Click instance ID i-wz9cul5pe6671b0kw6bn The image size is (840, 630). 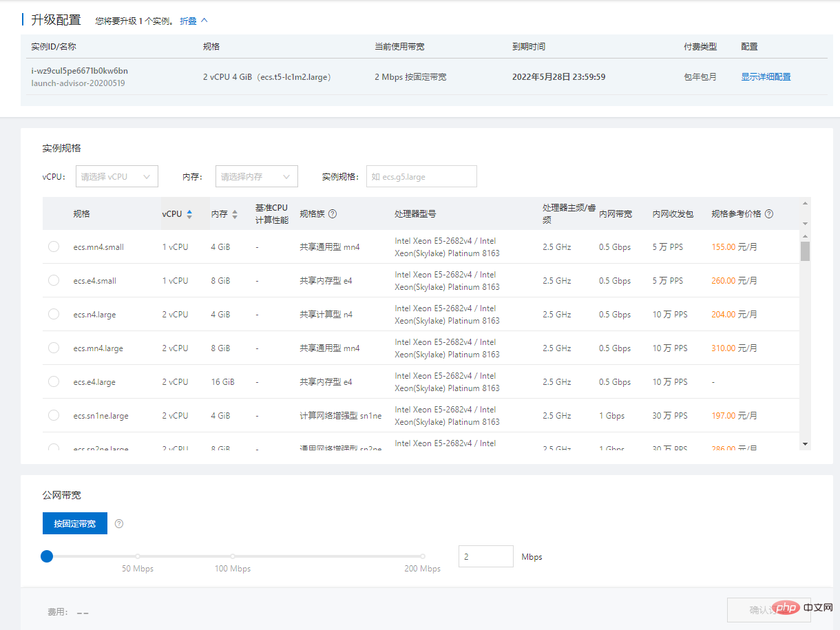click(79, 70)
